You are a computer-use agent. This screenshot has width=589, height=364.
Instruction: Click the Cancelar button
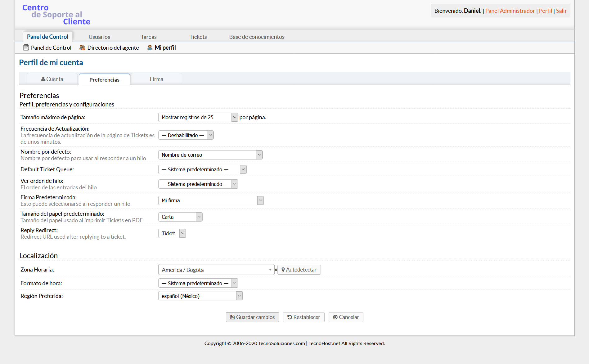point(346,317)
